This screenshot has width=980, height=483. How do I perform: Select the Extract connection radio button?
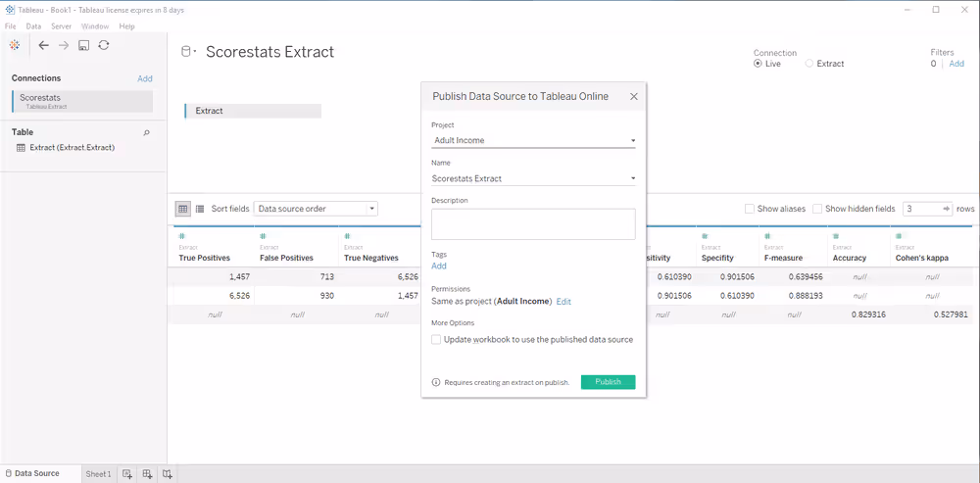point(808,64)
